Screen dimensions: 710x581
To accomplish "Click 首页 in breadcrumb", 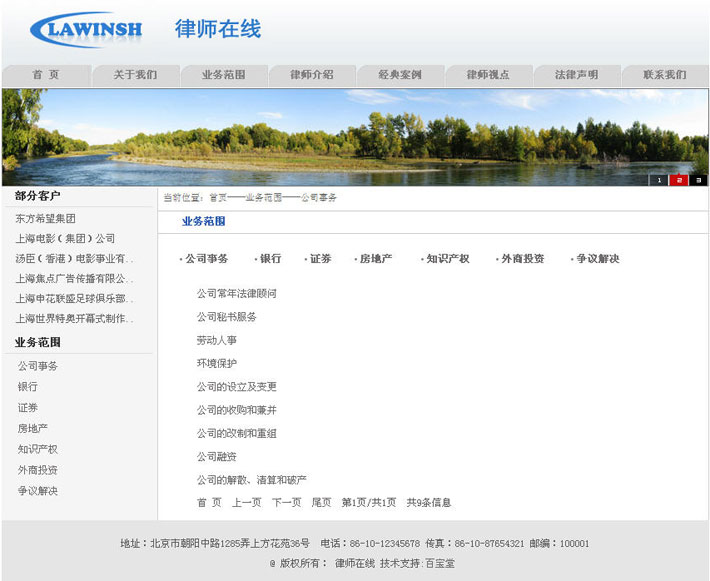I will [218, 198].
